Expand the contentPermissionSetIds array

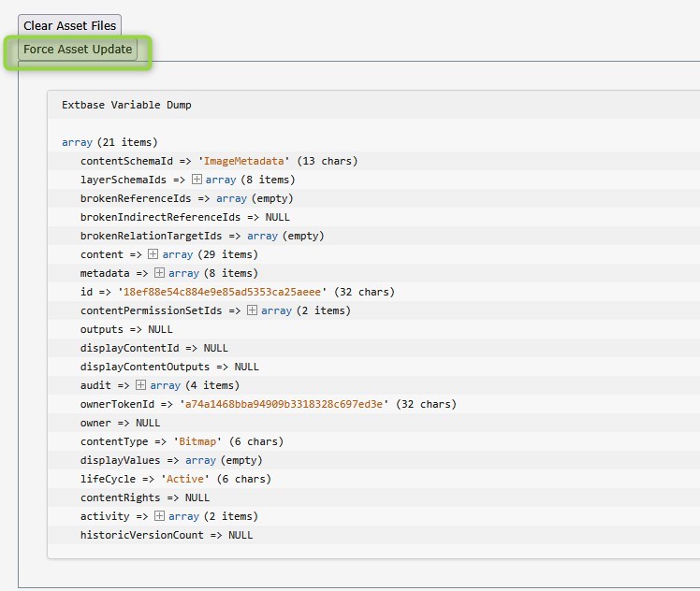coord(253,310)
